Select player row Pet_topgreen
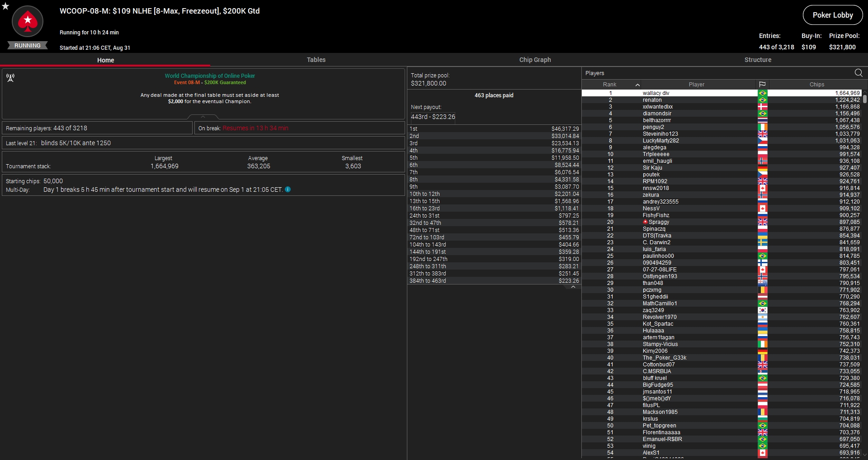The height and width of the screenshot is (460, 868). pos(722,426)
